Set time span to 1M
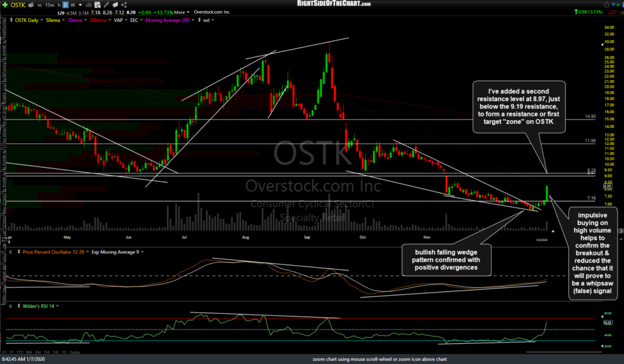The width and height of the screenshot is (624, 364). [x=47, y=352]
